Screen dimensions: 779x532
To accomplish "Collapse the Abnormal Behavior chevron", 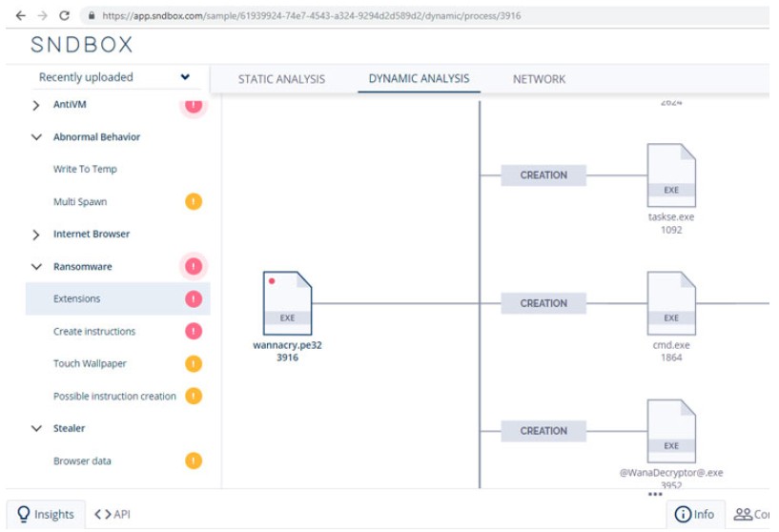I will (36, 136).
